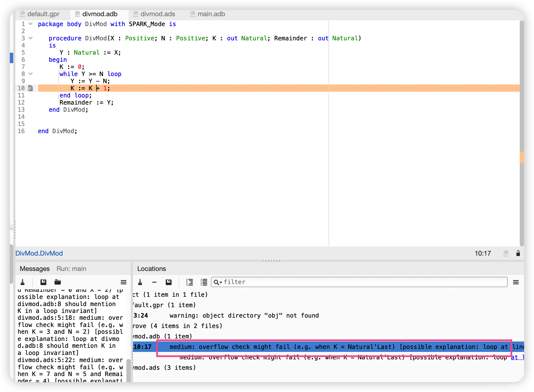The width and height of the screenshot is (534, 392).
Task: Collapse the while loop fold chevron on line 8
Action: (31, 74)
